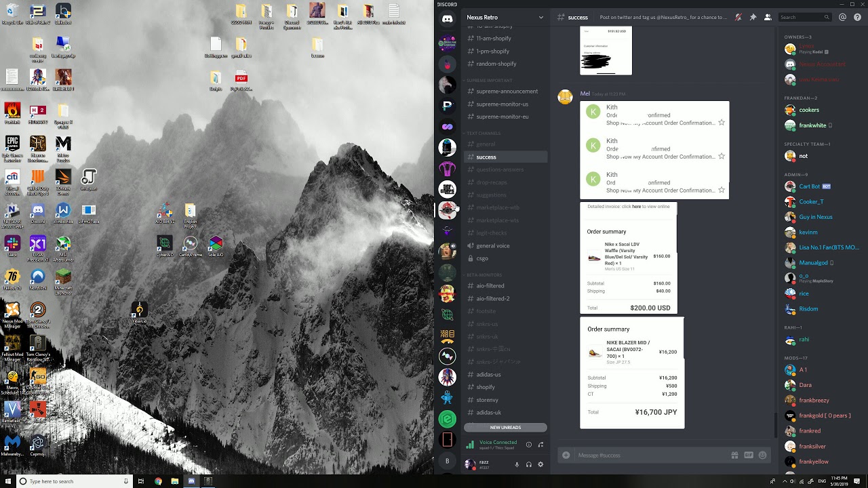Click the NEW UNREADS button

[505, 428]
